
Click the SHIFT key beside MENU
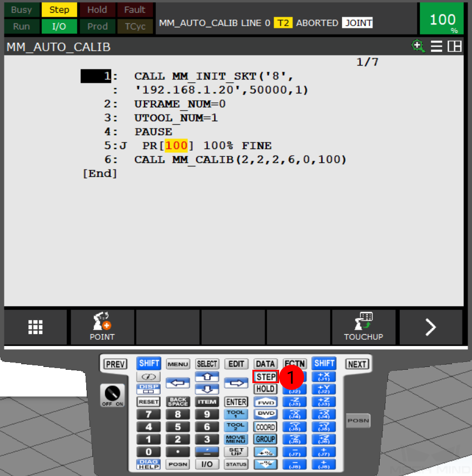coord(149,363)
